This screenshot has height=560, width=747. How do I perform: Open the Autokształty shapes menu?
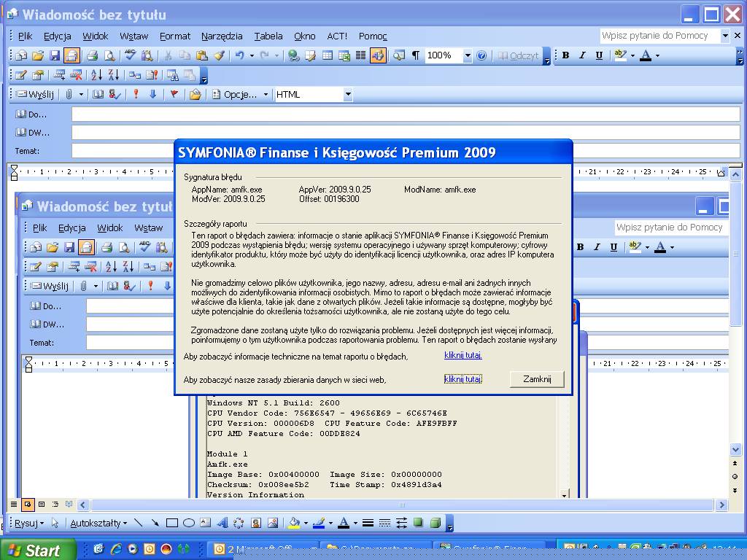point(98,524)
